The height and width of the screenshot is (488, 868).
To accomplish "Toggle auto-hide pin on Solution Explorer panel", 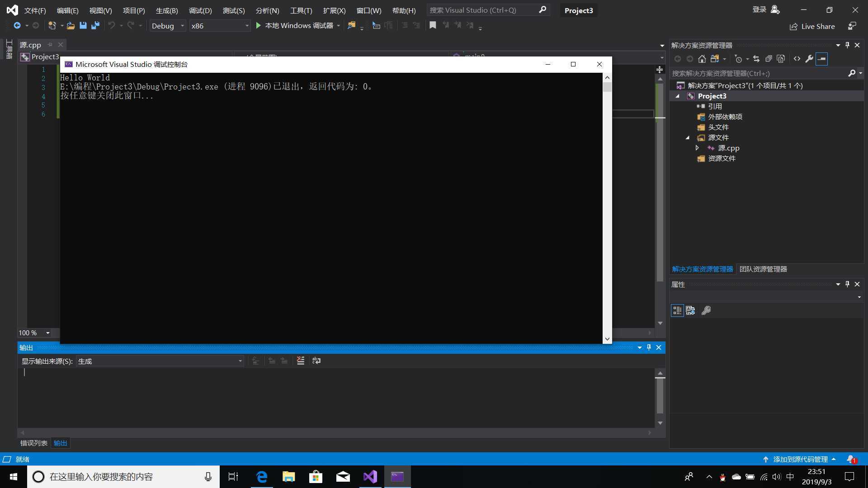I will pos(847,45).
